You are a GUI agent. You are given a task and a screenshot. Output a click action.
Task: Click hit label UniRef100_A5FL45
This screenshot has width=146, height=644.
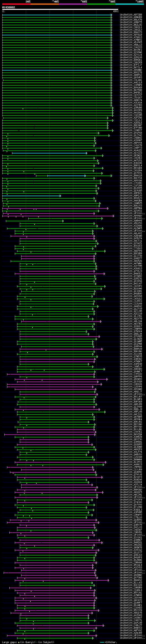pyautogui.click(x=131, y=412)
